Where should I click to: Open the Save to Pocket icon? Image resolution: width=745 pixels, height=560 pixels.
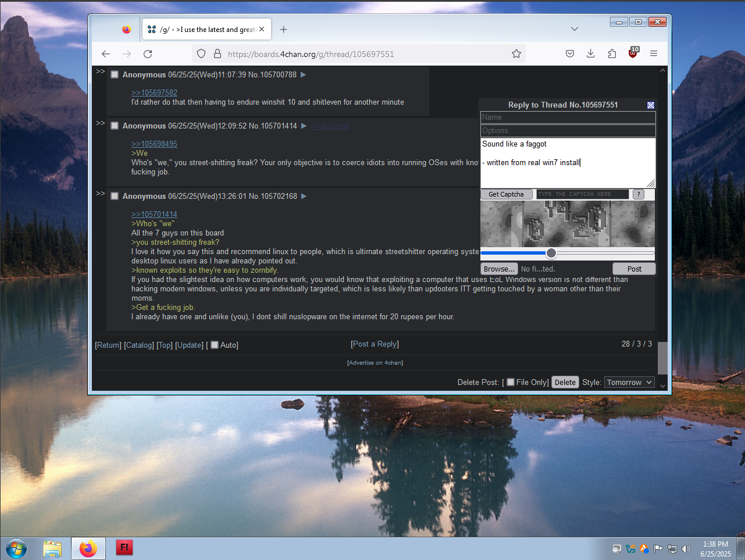point(570,53)
